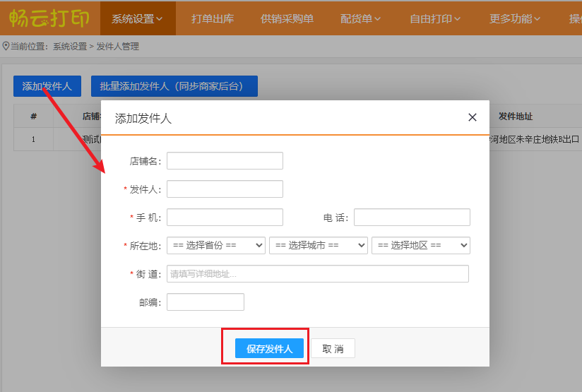Open the 选择城市 city dropdown
Image resolution: width=582 pixels, height=392 pixels.
point(319,245)
